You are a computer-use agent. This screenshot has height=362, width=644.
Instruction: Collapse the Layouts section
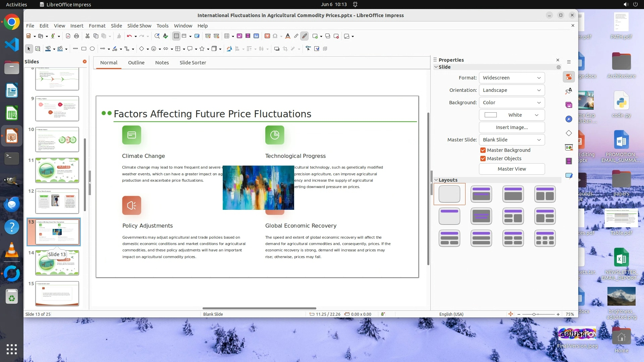coord(436,180)
